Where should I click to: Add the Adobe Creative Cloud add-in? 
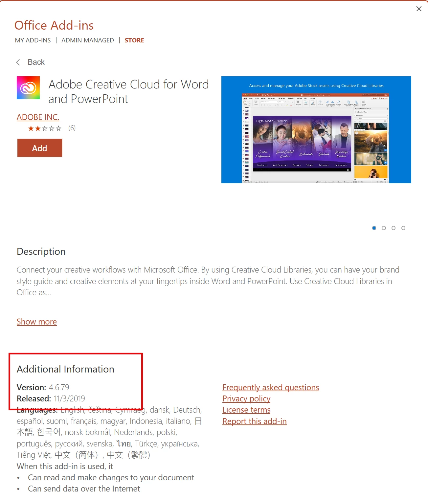(x=40, y=148)
